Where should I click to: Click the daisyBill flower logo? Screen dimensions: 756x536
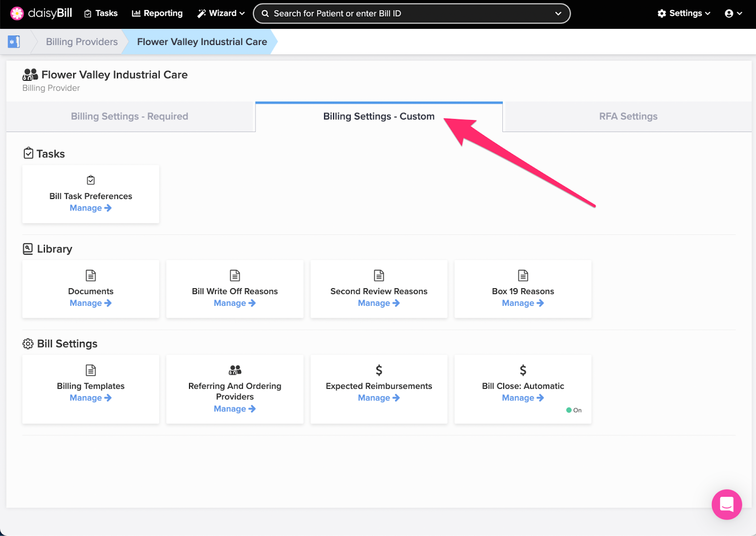[17, 13]
